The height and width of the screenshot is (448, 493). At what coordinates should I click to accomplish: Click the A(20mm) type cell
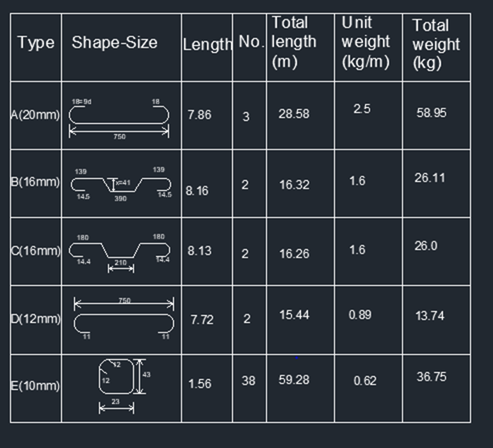(x=35, y=115)
